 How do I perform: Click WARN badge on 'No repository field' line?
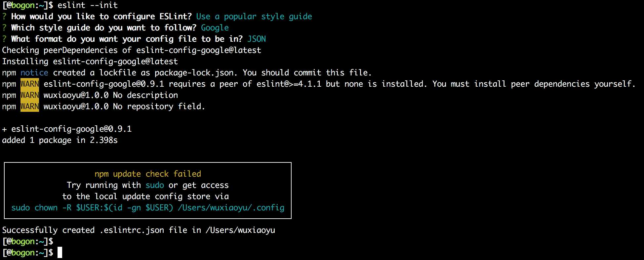(30, 107)
